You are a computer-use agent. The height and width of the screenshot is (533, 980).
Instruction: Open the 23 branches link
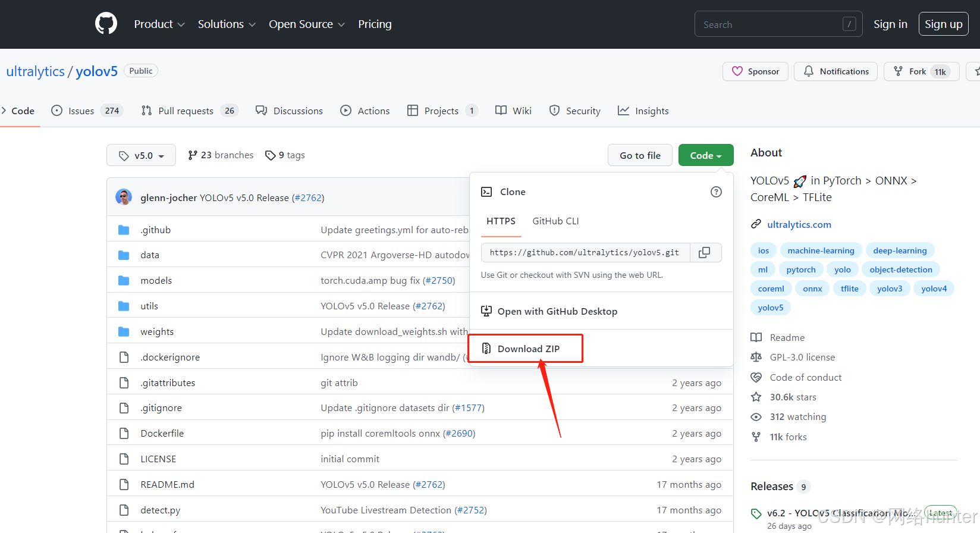[221, 155]
